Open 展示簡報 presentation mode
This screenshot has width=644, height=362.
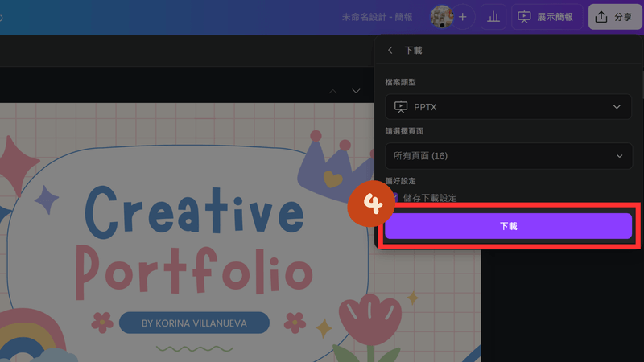(x=547, y=16)
